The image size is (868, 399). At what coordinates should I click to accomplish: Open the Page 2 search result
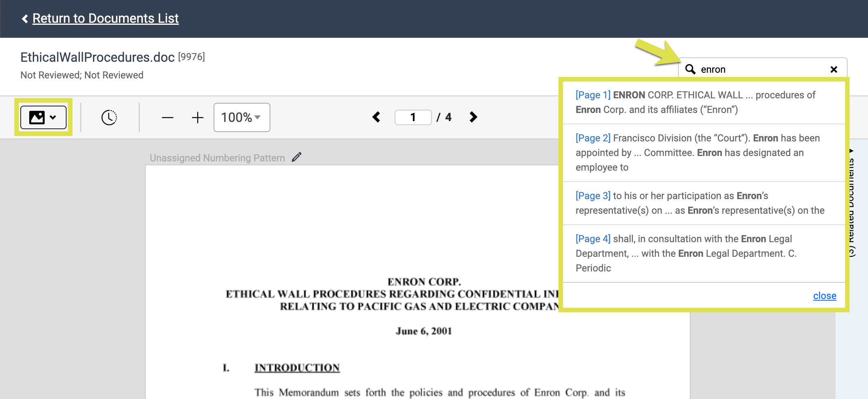tap(704, 153)
